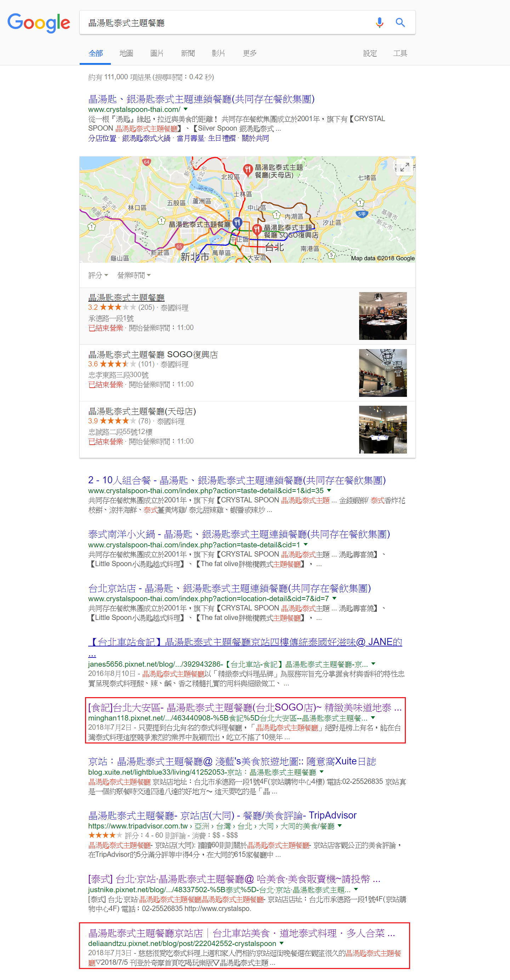The height and width of the screenshot is (980, 510).
Task: Expand arrow beside janes5656.pixnet.net URL
Action: pyautogui.click(x=373, y=664)
